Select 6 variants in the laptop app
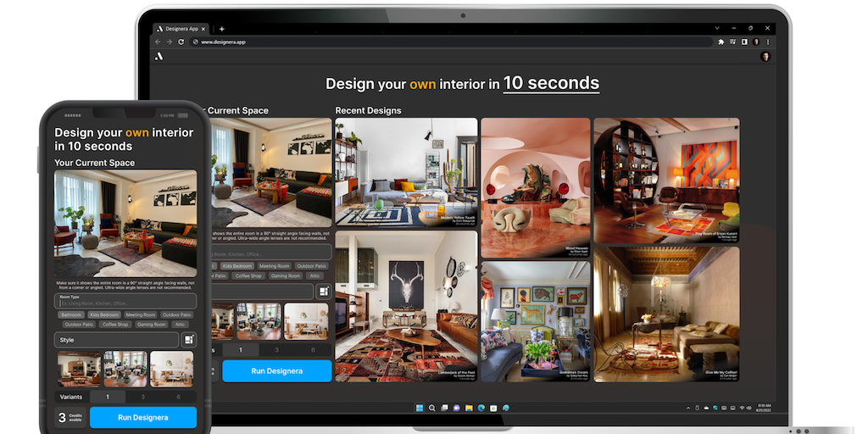The height and width of the screenshot is (434, 868). 314,350
